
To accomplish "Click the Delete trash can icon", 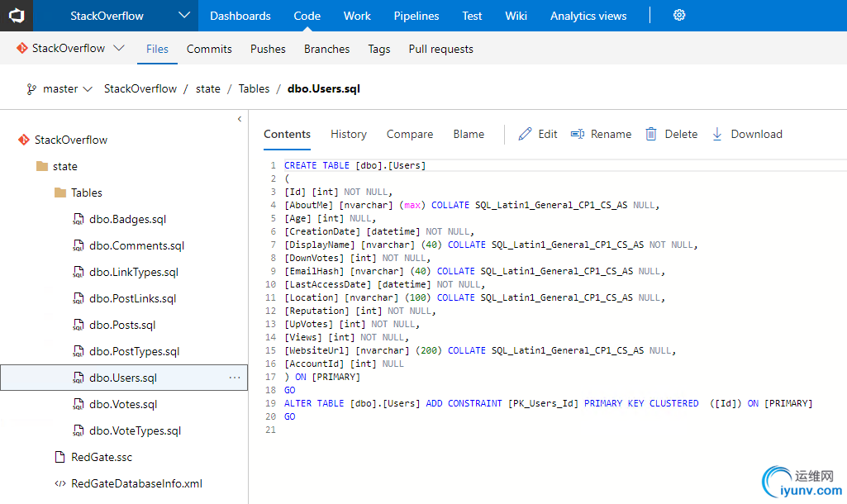I will tap(651, 134).
